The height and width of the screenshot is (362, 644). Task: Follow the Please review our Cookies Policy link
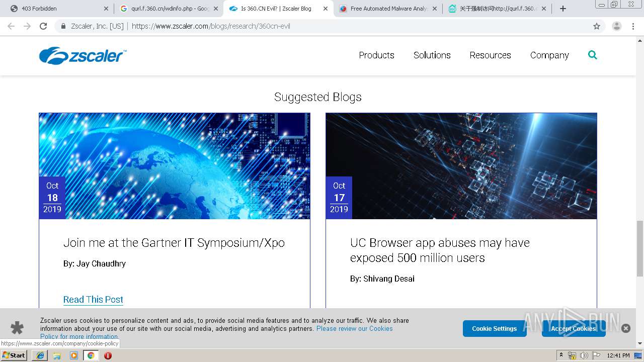(354, 328)
